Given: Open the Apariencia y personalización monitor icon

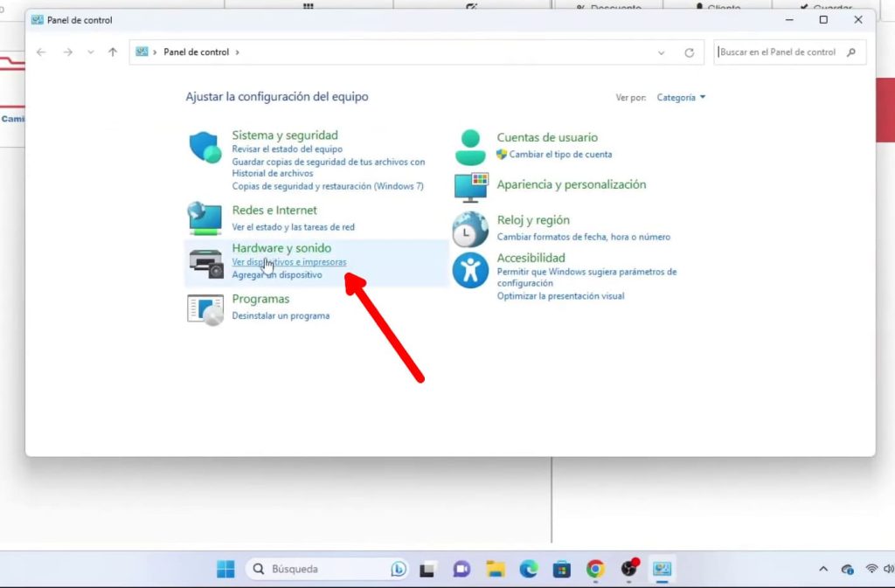Looking at the screenshot, I should pyautogui.click(x=470, y=187).
